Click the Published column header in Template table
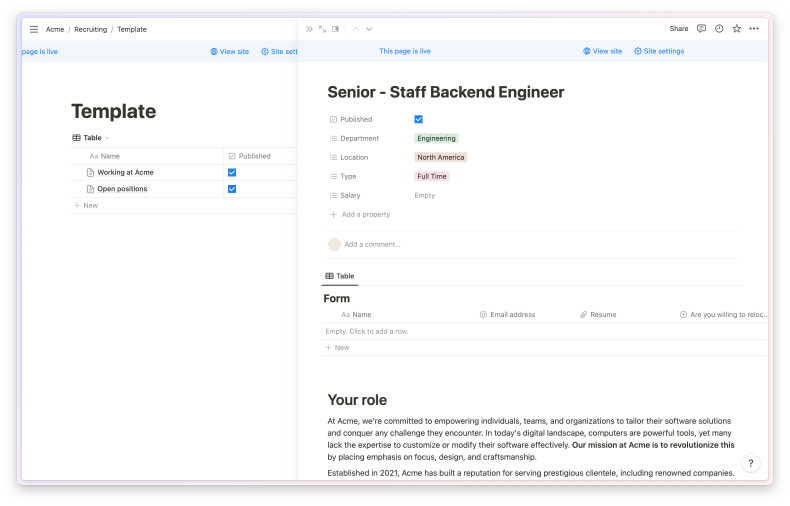The height and width of the screenshot is (506, 790). pyautogui.click(x=250, y=156)
